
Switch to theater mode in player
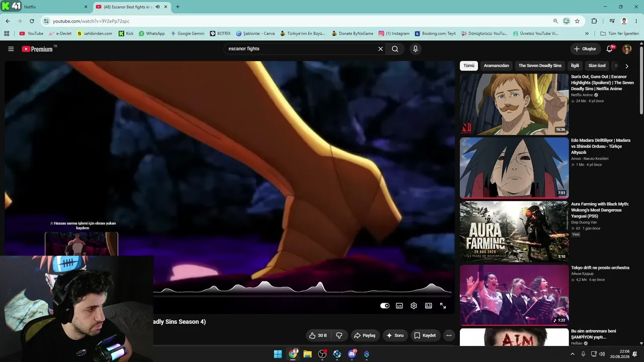(x=429, y=306)
